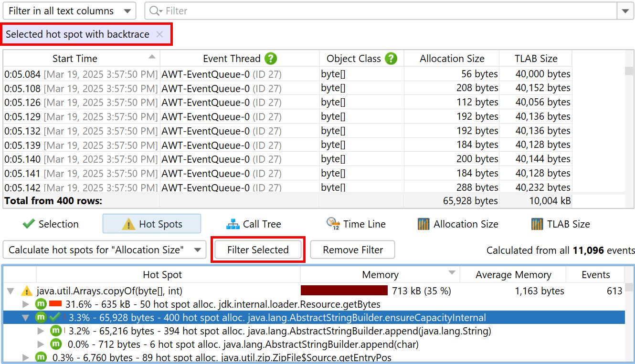635x364 pixels.
Task: Collapse the java.util.Arrays.copyOf tree node
Action: tap(11, 291)
